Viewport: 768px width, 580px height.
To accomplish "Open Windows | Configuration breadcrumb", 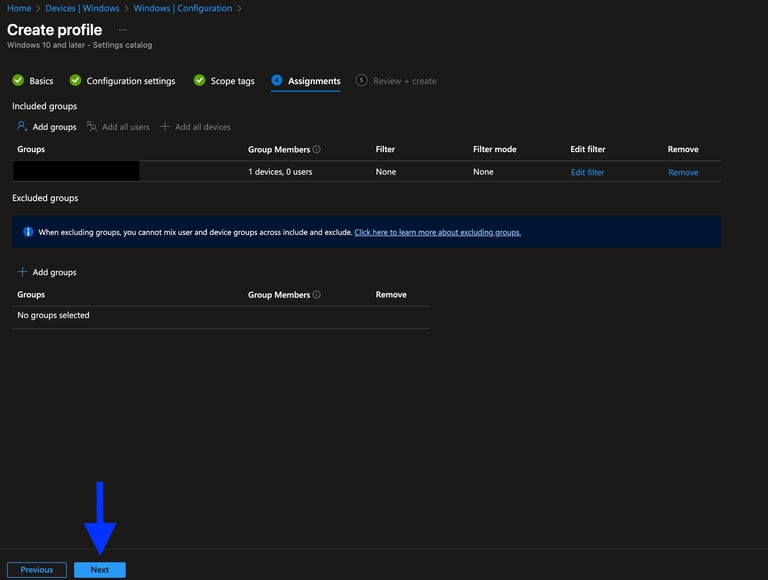I will (x=183, y=8).
